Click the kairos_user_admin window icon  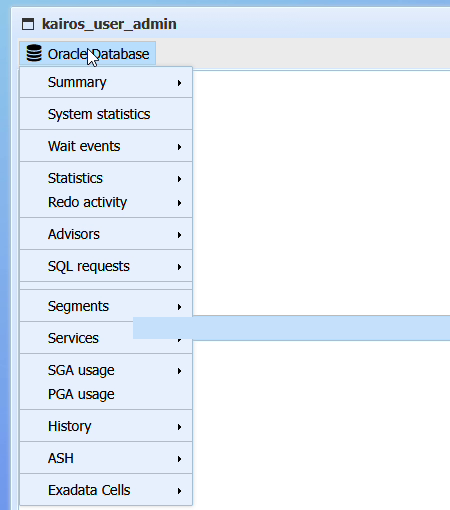(x=28, y=24)
